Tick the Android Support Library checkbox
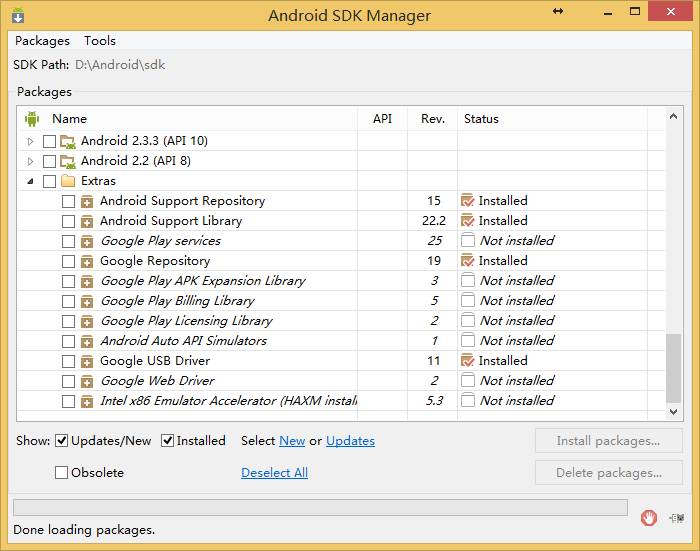The width and height of the screenshot is (700, 551). [x=68, y=221]
